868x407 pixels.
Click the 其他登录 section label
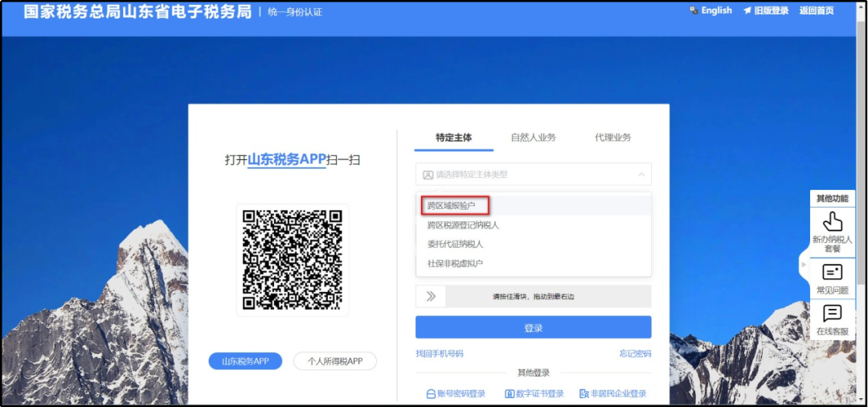(533, 373)
